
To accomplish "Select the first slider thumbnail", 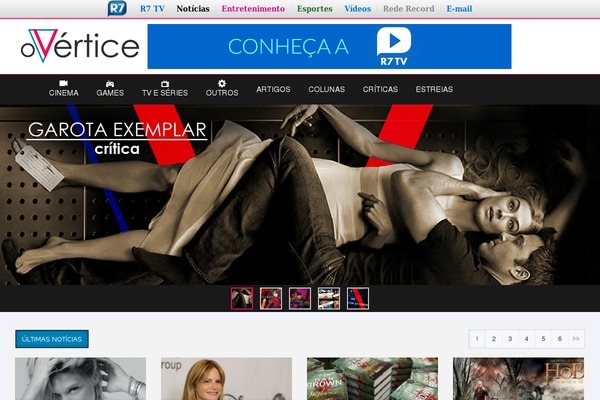I will (242, 299).
